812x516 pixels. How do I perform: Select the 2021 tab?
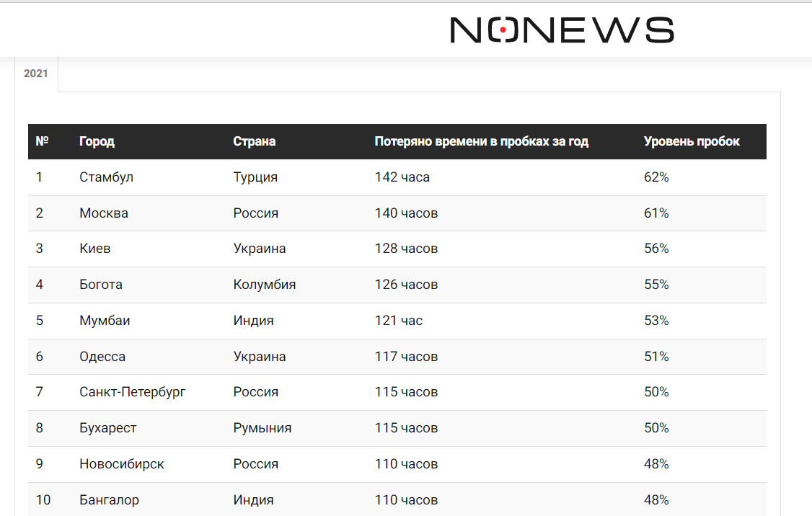pyautogui.click(x=36, y=74)
